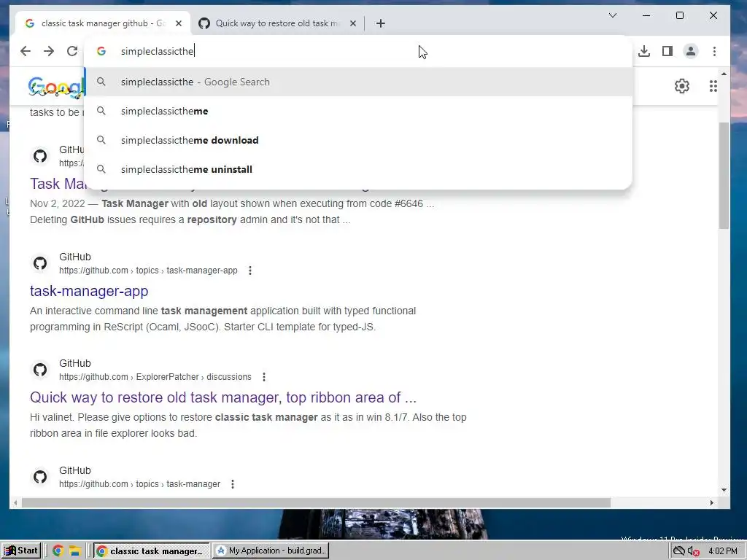The height and width of the screenshot is (560, 747).
Task: Open the Google apps grid
Action: [x=713, y=86]
